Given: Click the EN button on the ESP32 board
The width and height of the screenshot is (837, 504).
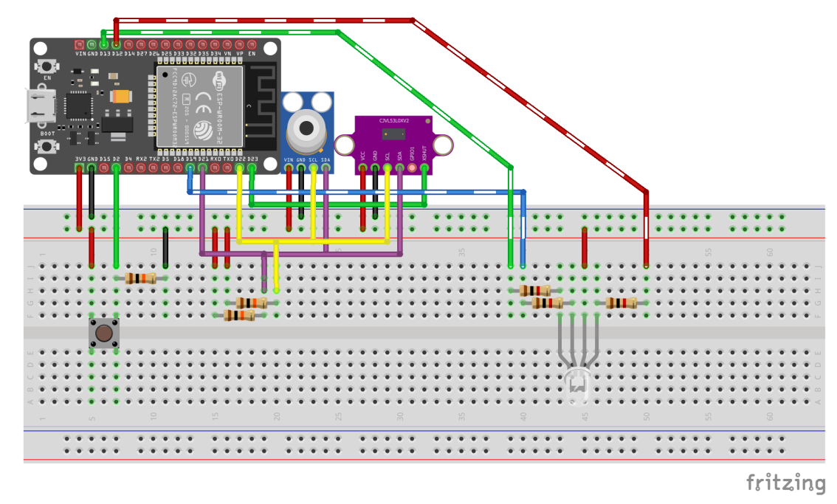Looking at the screenshot, I should (x=48, y=66).
